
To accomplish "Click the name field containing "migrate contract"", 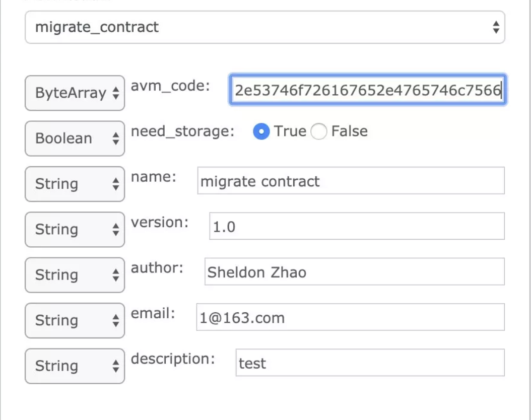I will (351, 181).
